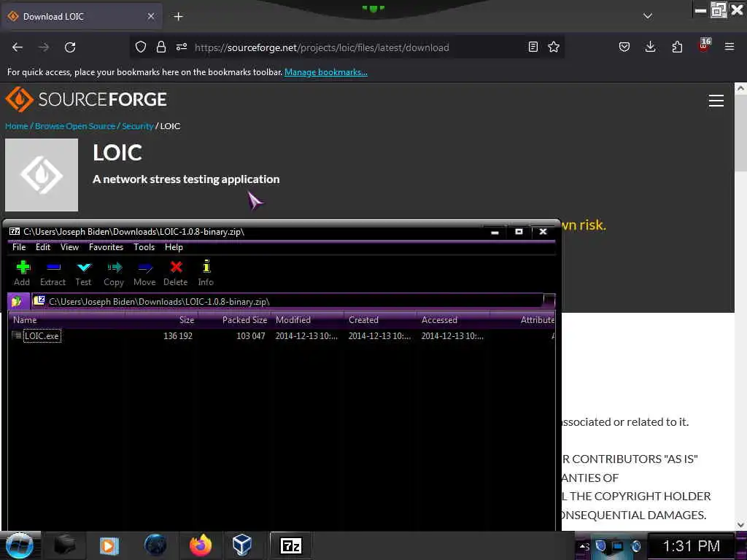Open the Help menu in 7-Zip

(x=174, y=247)
